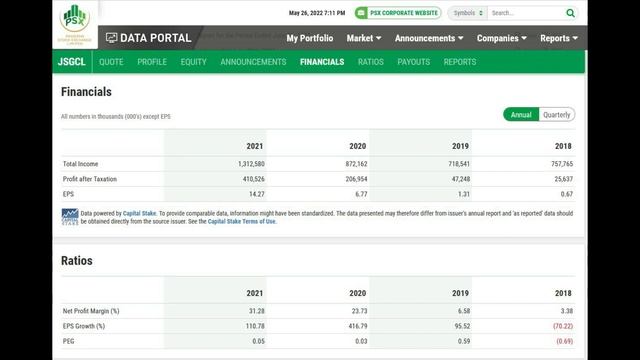Select the Annual toggle

click(521, 115)
